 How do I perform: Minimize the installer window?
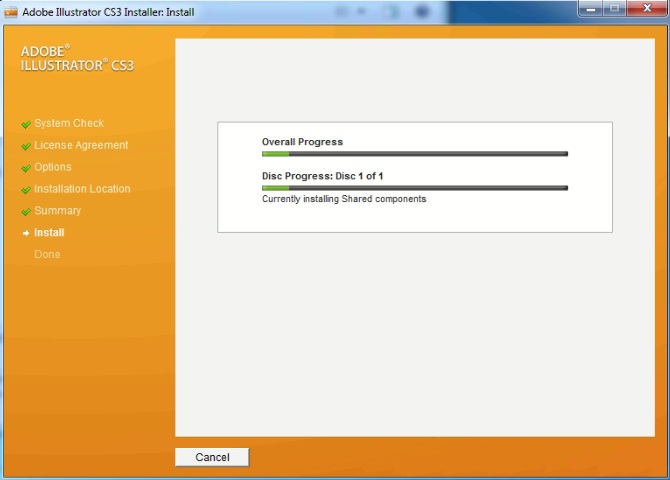pos(591,8)
